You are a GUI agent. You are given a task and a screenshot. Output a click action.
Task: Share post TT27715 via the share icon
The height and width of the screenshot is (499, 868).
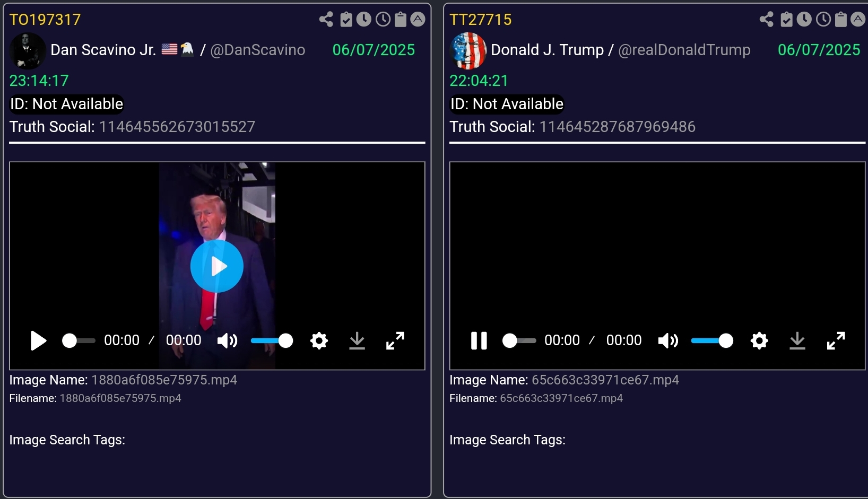click(x=767, y=20)
